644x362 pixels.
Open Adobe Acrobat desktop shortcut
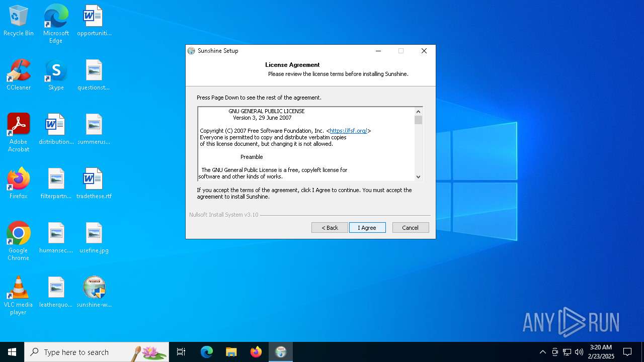coord(19,133)
